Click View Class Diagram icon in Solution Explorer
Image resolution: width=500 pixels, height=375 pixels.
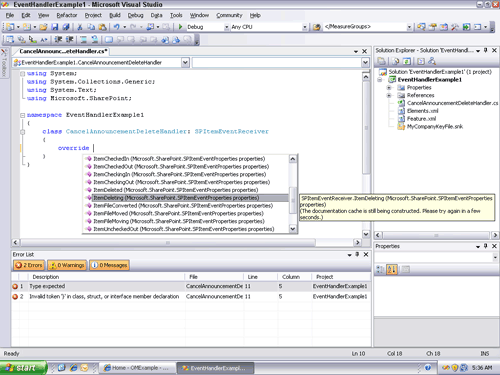(432, 61)
